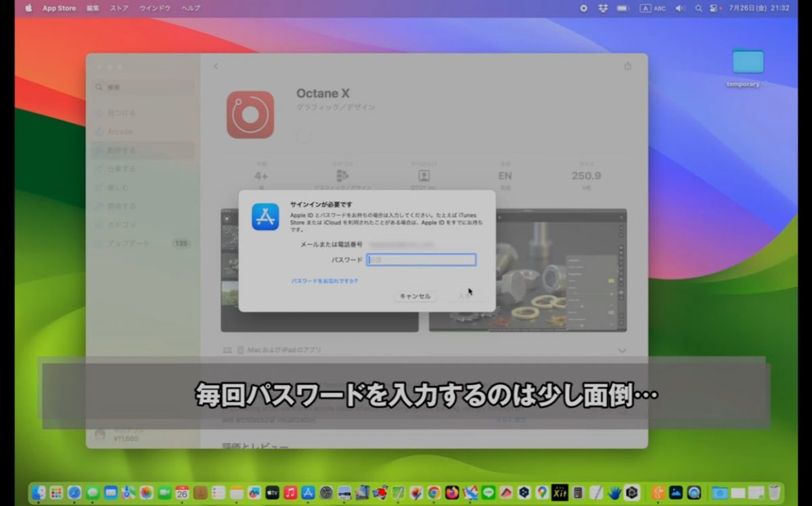Viewport: 812px width, 506px height.
Task: Open LINE from the Dock
Action: pos(489,492)
